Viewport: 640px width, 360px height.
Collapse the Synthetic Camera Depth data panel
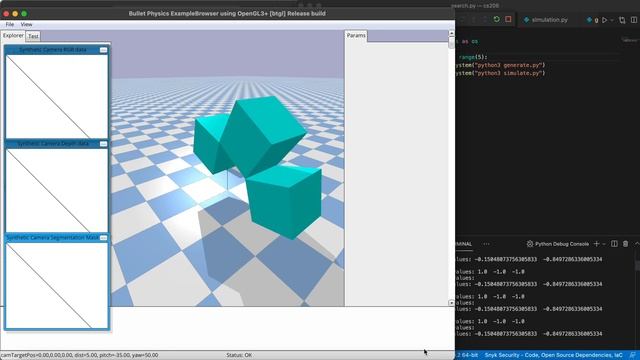(103, 144)
